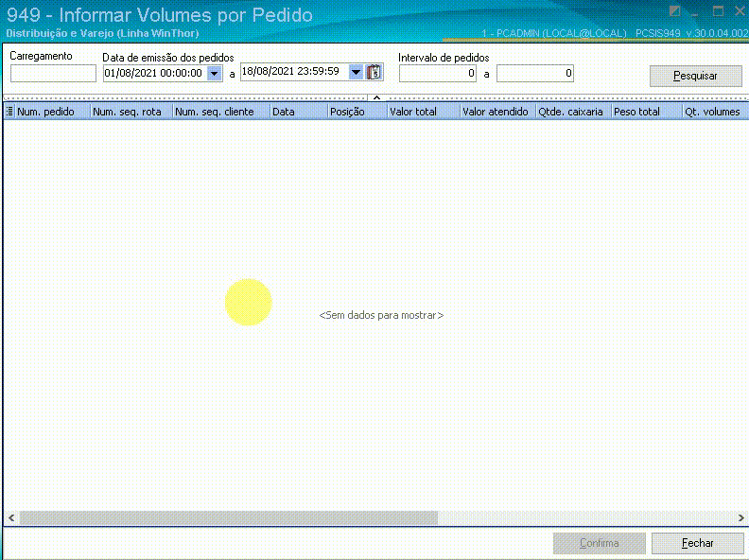Viewport: 749px width, 560px height.
Task: Collapse the filter panel with the chevron
Action: click(376, 97)
